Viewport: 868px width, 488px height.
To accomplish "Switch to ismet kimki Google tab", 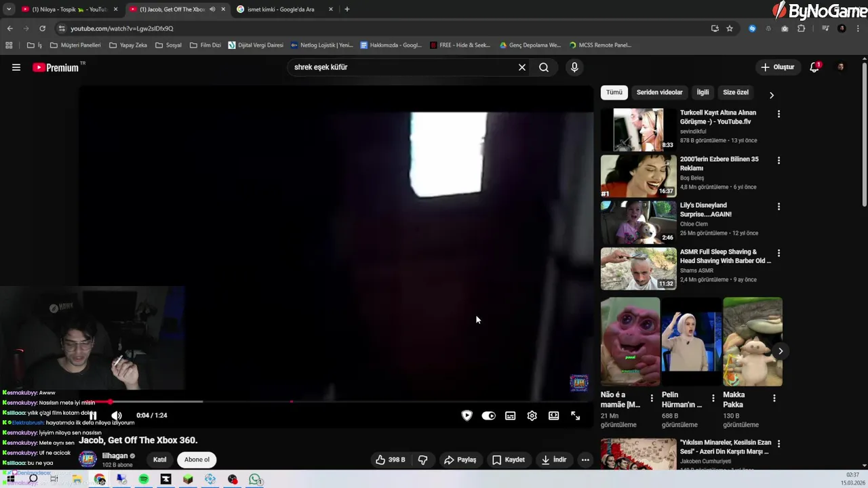I will click(x=283, y=9).
